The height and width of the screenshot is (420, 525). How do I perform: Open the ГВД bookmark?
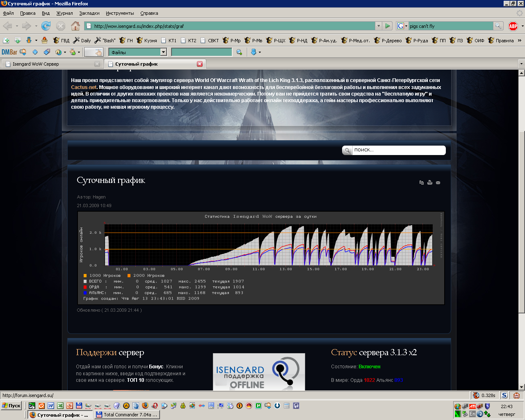(x=62, y=40)
